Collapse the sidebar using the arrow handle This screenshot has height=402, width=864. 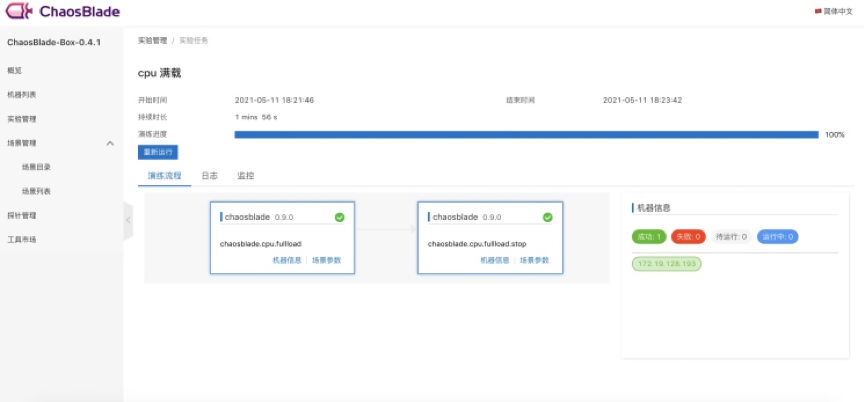point(128,220)
